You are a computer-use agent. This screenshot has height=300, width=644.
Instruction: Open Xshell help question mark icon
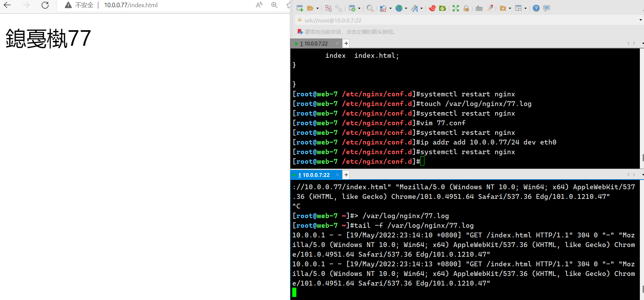pos(536,8)
